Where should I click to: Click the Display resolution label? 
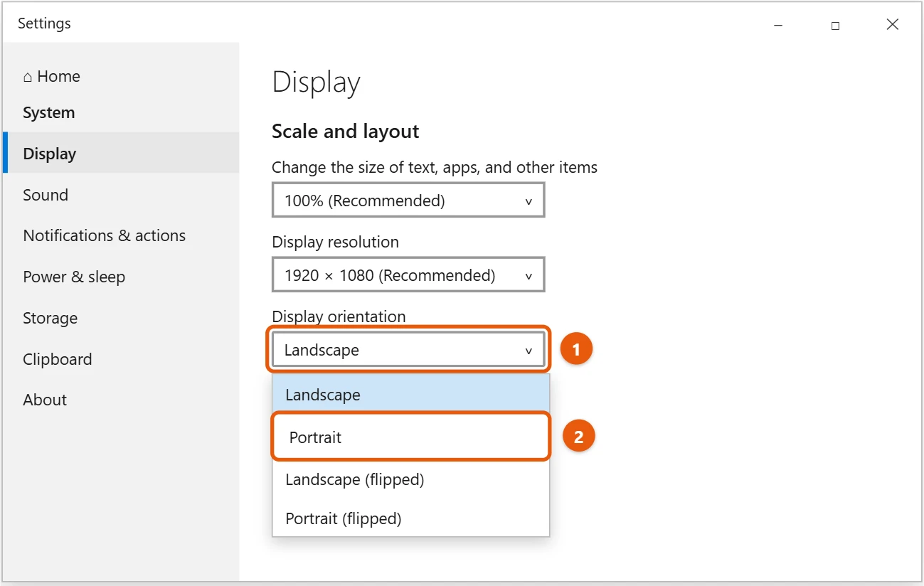click(x=335, y=242)
